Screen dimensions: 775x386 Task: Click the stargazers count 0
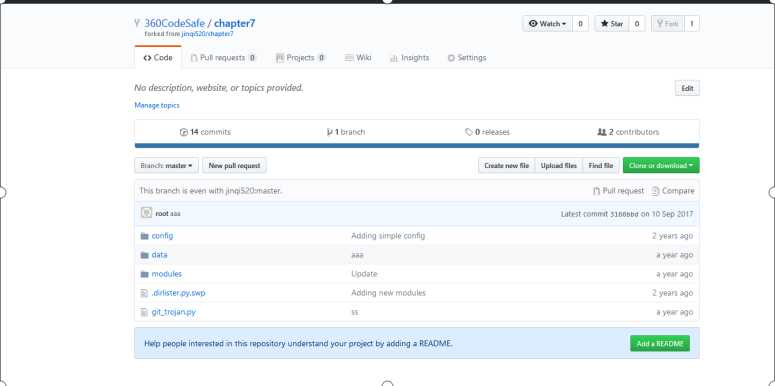click(637, 24)
